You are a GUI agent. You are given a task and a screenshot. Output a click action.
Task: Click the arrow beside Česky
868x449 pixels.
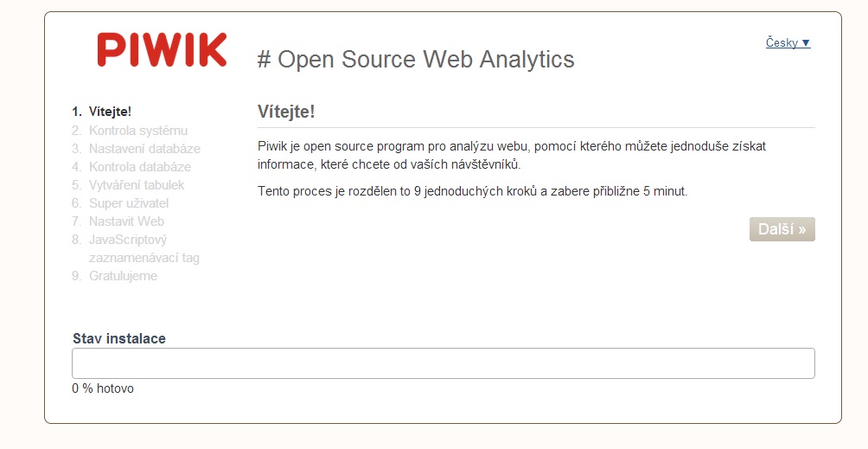[x=806, y=42]
